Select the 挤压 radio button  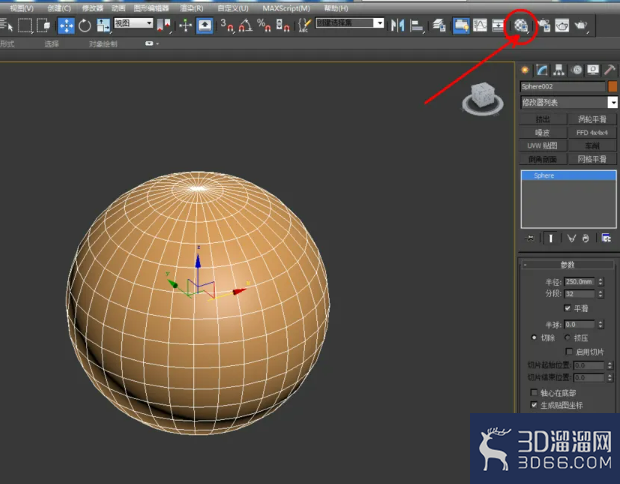pyautogui.click(x=568, y=338)
